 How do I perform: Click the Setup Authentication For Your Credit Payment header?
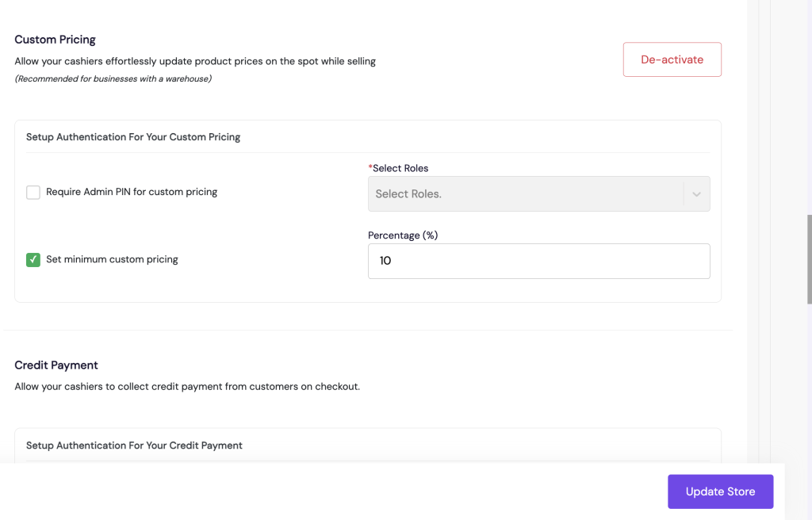click(x=135, y=445)
